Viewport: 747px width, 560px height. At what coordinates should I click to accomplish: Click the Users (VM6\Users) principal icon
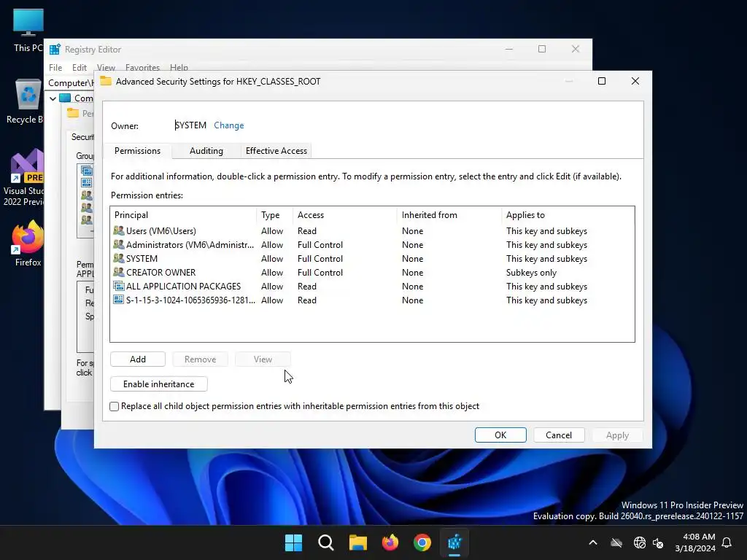[119, 231]
